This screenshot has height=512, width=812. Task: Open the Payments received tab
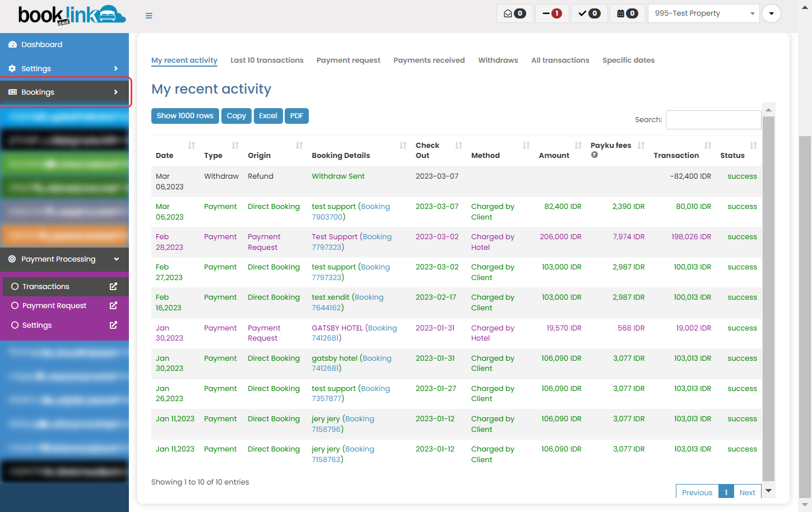pos(429,60)
